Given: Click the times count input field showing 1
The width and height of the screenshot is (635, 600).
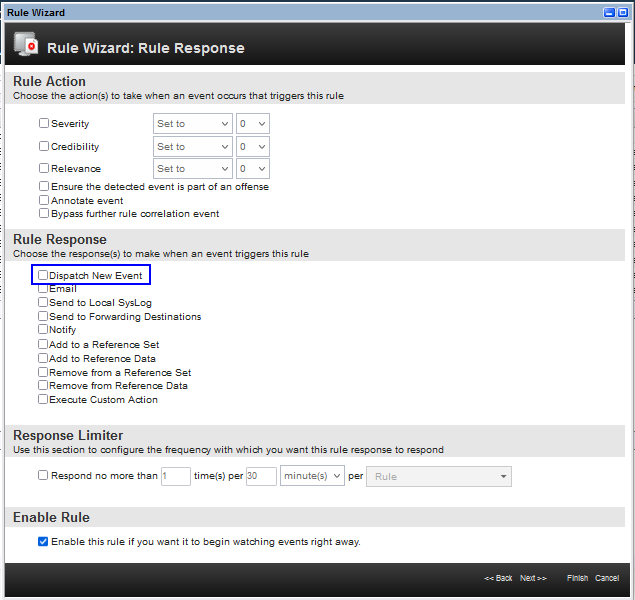Looking at the screenshot, I should click(176, 476).
